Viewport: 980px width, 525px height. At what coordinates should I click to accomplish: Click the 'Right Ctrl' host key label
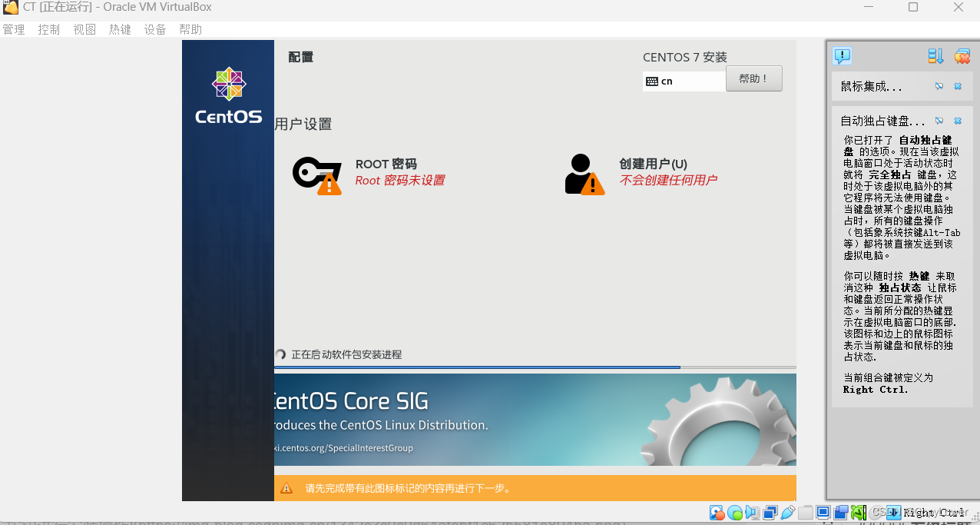[935, 513]
